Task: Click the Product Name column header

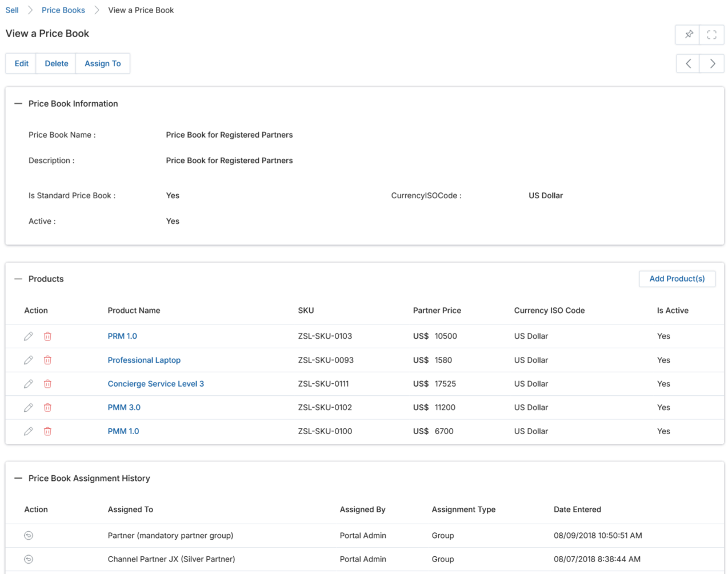Action: click(x=134, y=311)
